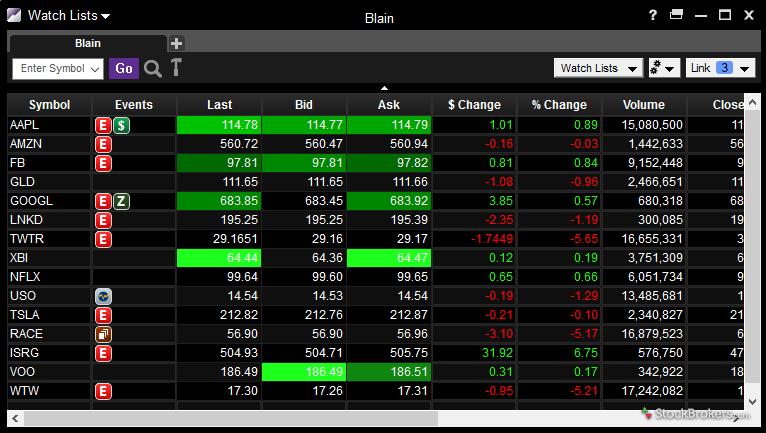Click the USO event icon
The height and width of the screenshot is (433, 766).
click(x=103, y=296)
